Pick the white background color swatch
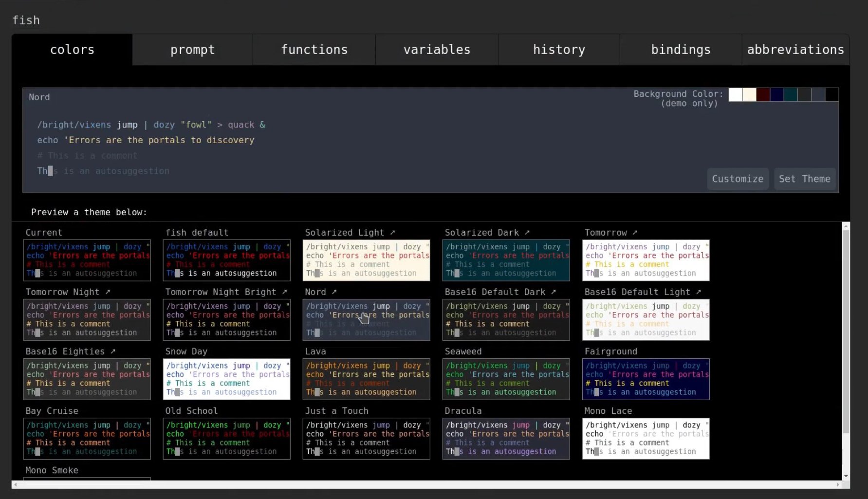 click(x=736, y=94)
